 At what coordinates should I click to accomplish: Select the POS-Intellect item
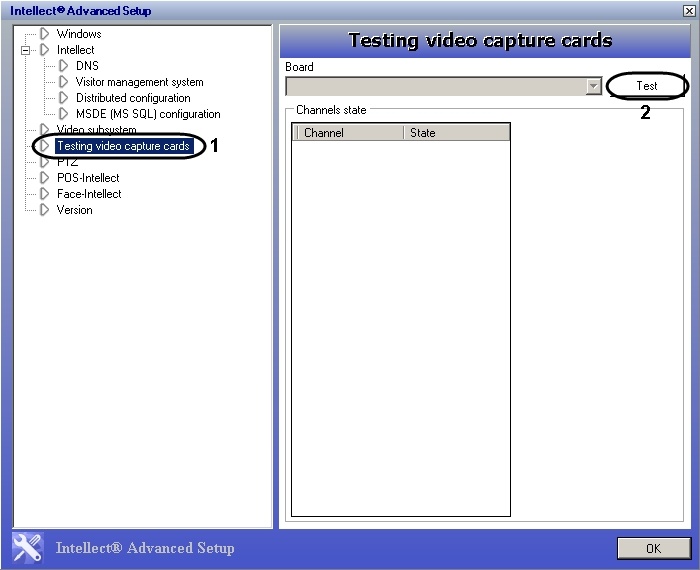pyautogui.click(x=88, y=178)
